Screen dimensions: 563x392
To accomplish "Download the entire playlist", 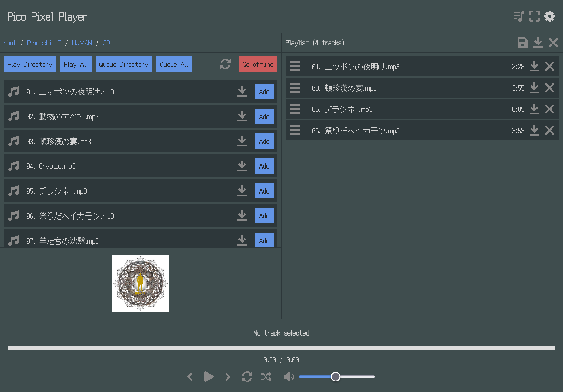I will pos(538,43).
